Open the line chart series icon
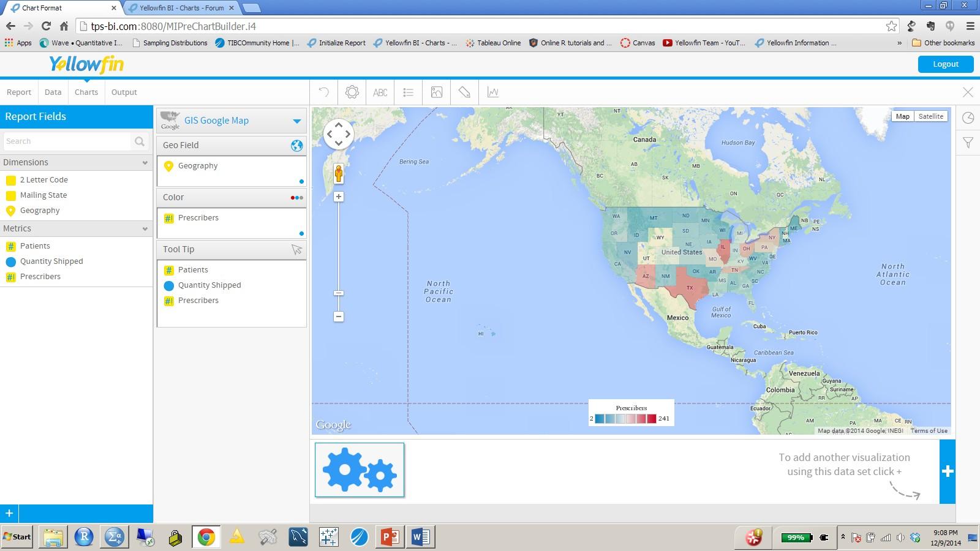The image size is (980, 551). point(493,92)
